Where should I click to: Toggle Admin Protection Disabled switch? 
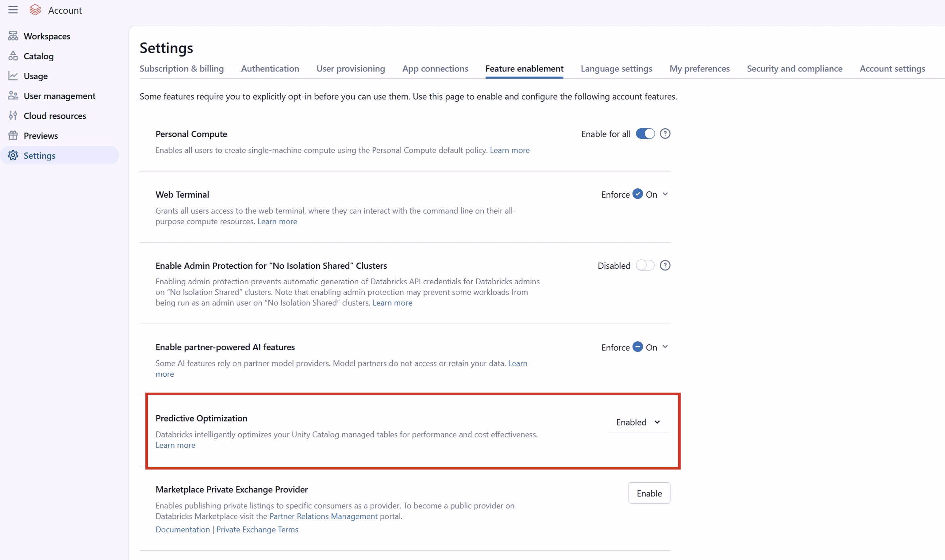pyautogui.click(x=645, y=265)
